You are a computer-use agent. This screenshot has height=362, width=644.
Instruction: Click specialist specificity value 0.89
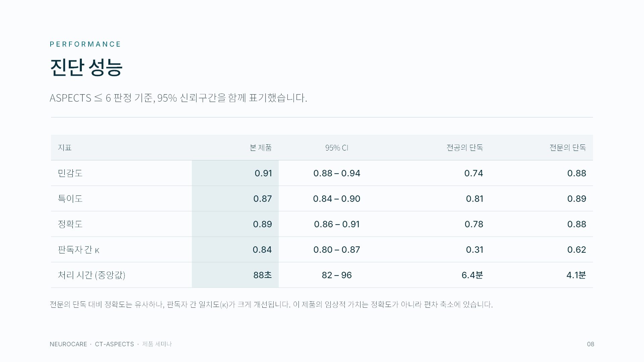[x=577, y=199]
